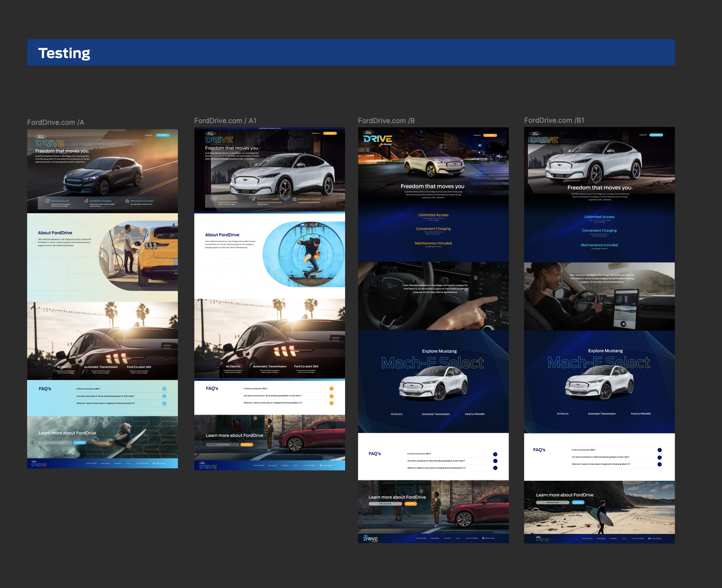This screenshot has width=722, height=588.
Task: Select 'Automatic Transmission' text in frame A1
Action: pos(270,366)
